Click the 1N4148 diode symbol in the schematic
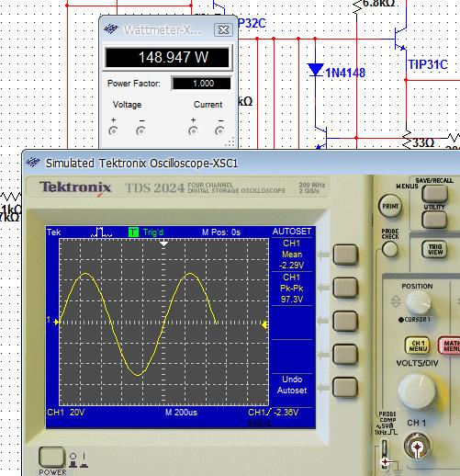Screen dimensions: 460x476 click(315, 70)
